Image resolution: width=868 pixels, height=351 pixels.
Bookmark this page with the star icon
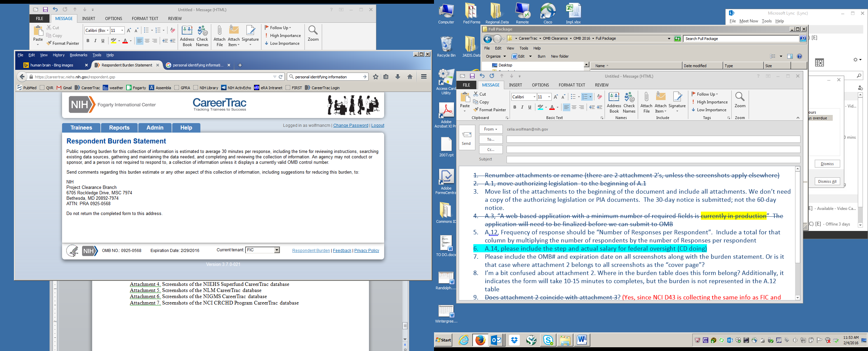(x=376, y=77)
